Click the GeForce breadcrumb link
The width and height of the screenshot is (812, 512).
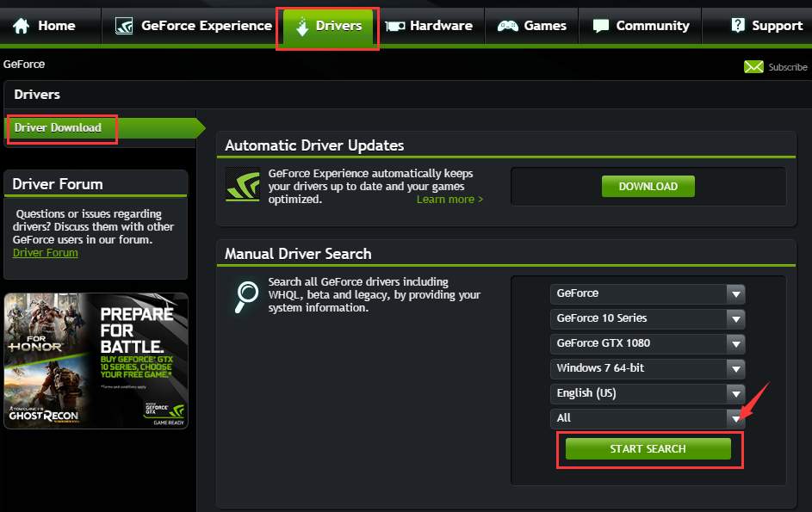point(24,65)
